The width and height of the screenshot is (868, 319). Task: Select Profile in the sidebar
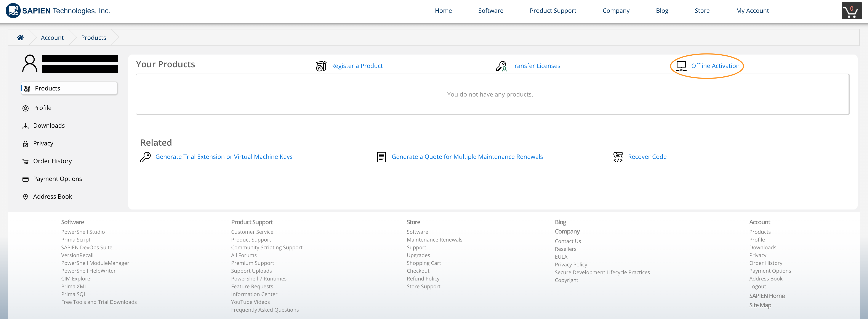point(42,108)
